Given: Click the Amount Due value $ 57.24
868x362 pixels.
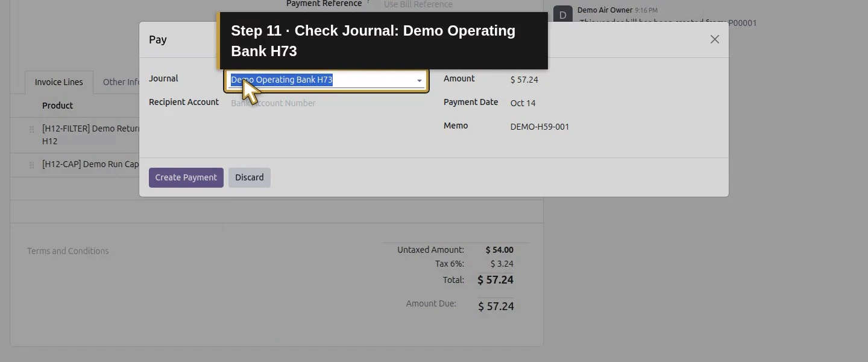Looking at the screenshot, I should click(x=496, y=306).
